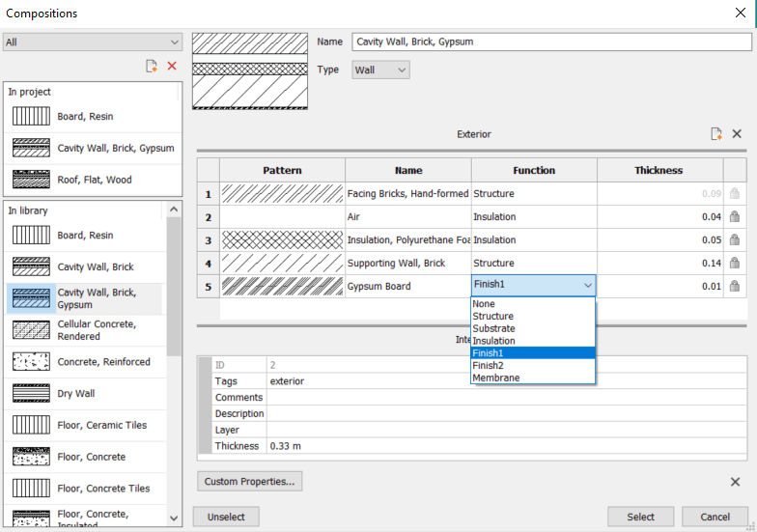Click Dry Wall pattern icon in library

point(31,394)
